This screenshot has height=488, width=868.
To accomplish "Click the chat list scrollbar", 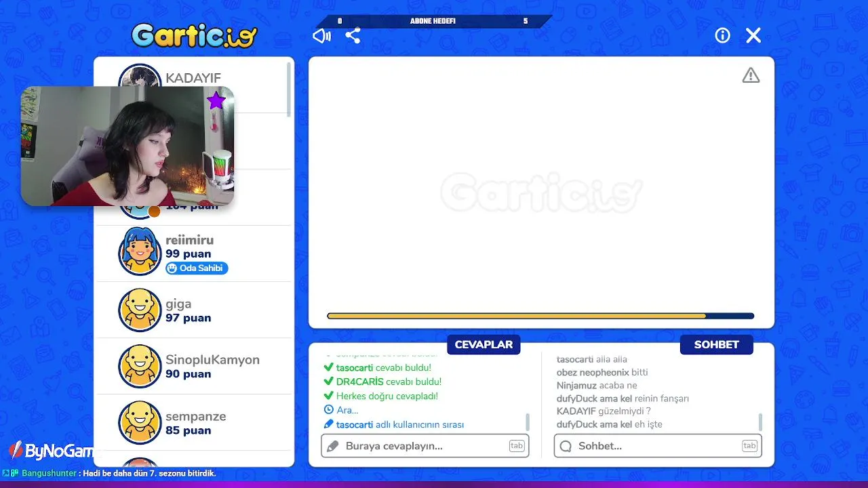I will pos(760,422).
